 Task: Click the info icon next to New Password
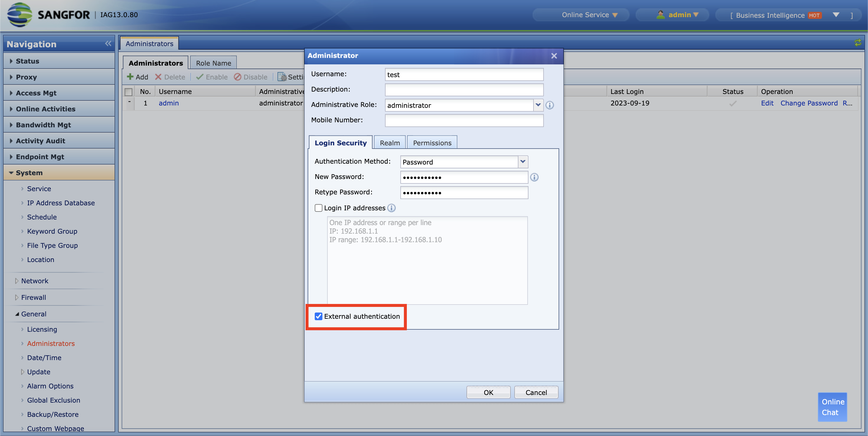(x=534, y=177)
